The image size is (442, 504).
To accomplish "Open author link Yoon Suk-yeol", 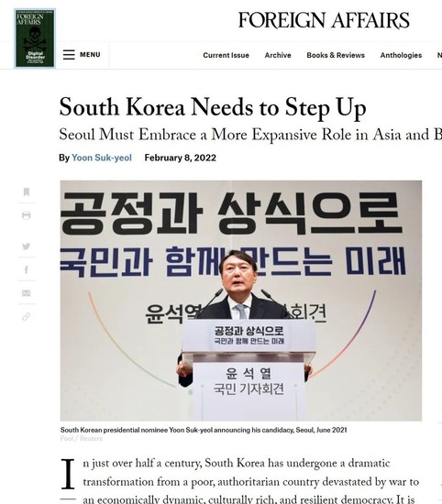I will (102, 158).
